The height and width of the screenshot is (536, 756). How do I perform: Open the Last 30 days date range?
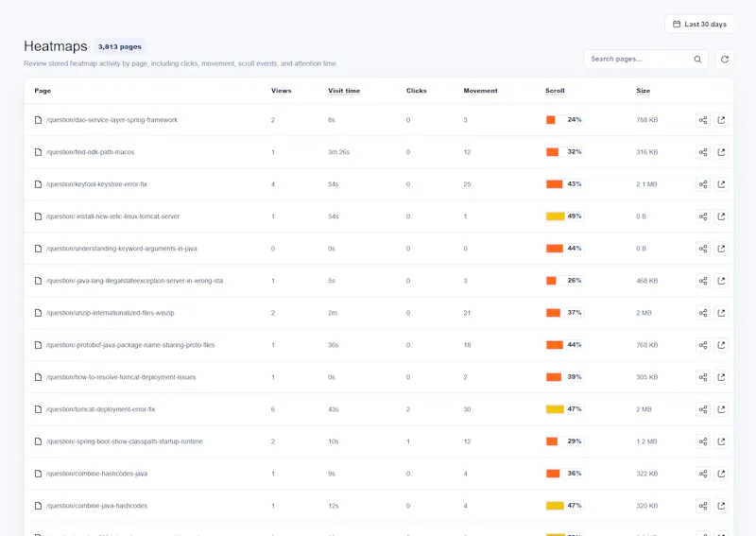pos(699,25)
